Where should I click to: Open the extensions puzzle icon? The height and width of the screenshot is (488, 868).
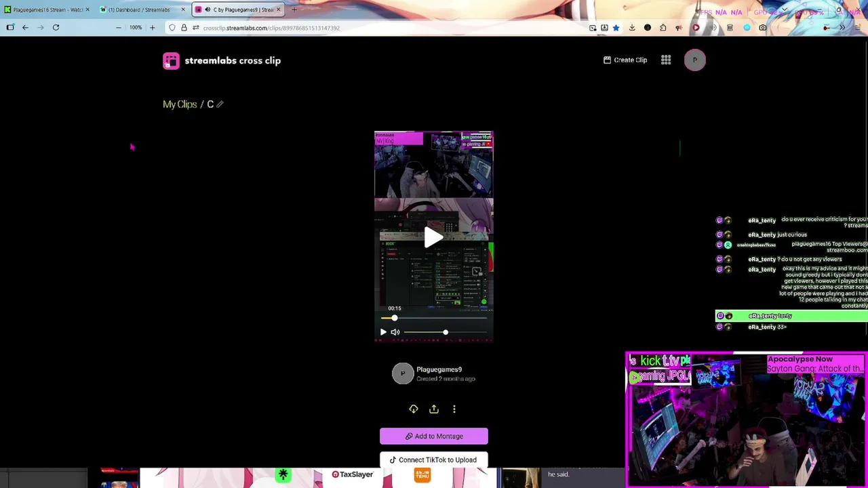[663, 28]
